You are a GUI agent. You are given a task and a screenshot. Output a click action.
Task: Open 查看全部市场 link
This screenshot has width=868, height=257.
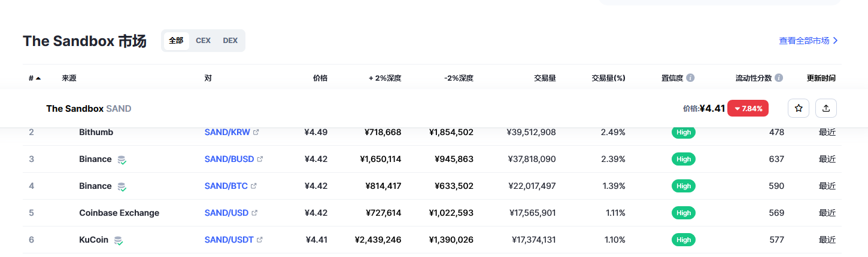(808, 41)
